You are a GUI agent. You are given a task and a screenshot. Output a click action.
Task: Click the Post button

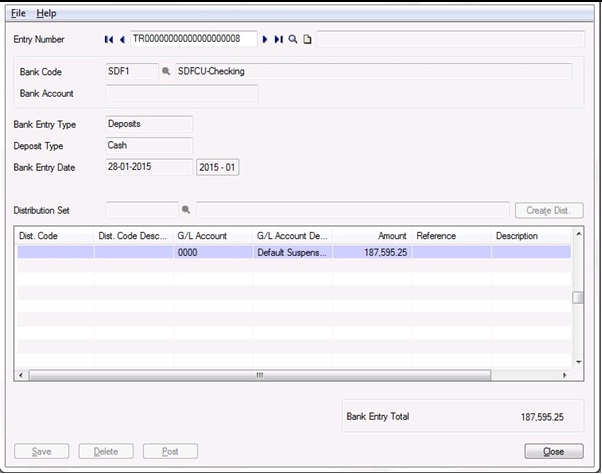(x=170, y=451)
